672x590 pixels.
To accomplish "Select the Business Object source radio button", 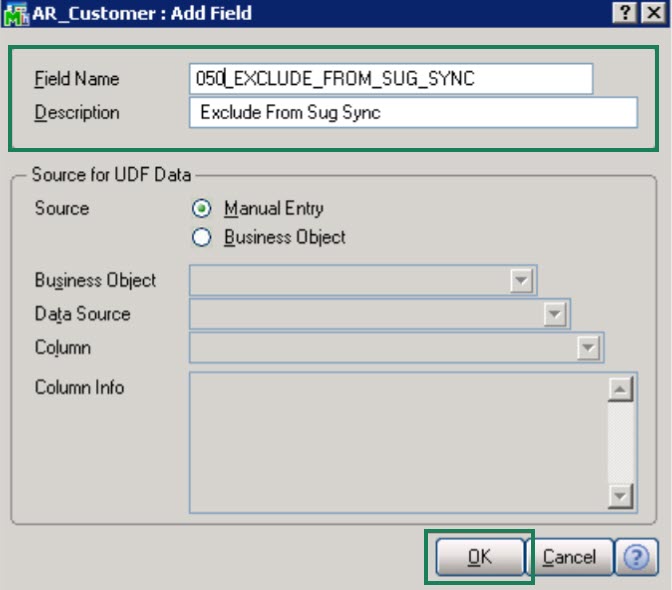I will 202,238.
